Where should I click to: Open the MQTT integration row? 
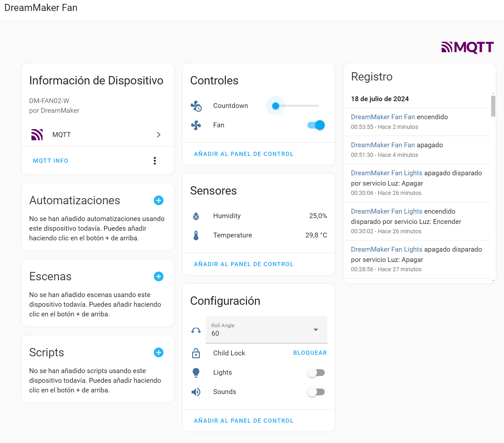97,135
